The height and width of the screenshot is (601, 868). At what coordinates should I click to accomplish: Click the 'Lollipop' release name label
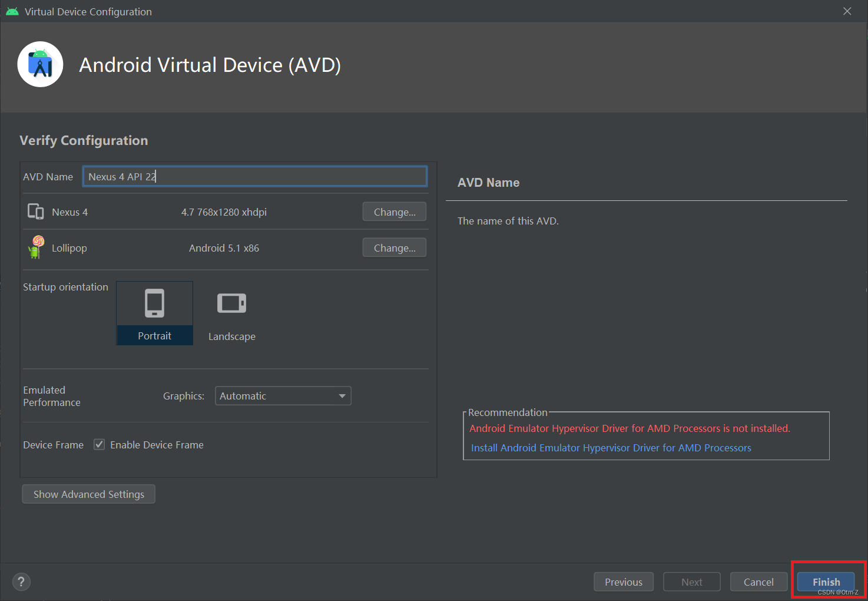pyautogui.click(x=69, y=248)
